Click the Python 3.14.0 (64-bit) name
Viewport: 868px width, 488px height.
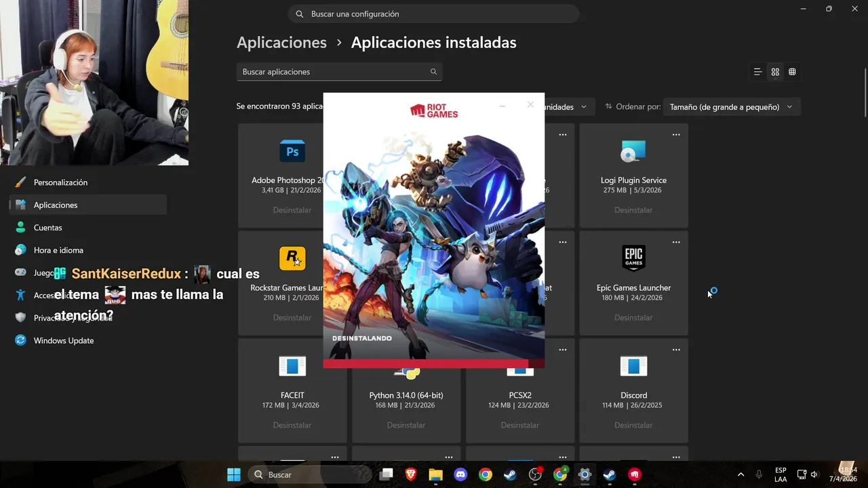click(x=406, y=395)
